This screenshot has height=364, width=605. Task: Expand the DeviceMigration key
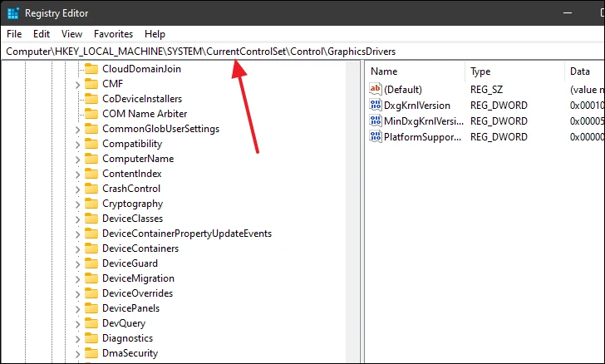click(x=77, y=279)
